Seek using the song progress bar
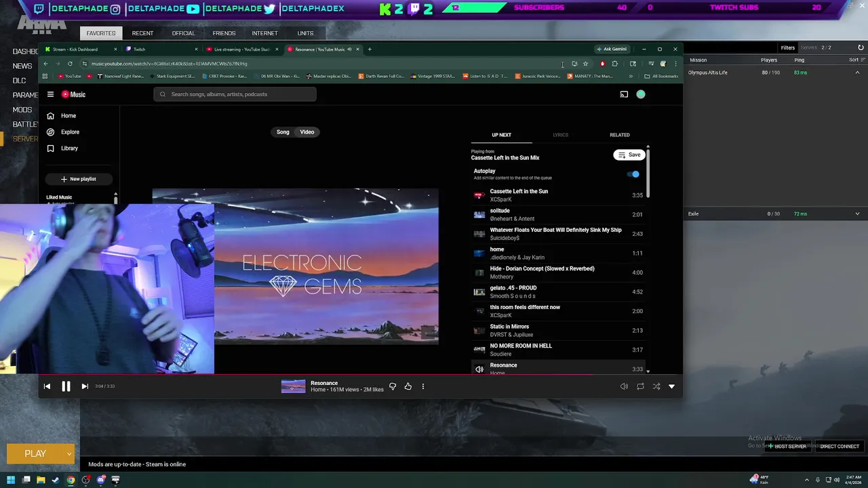The image size is (868, 488). (x=360, y=374)
